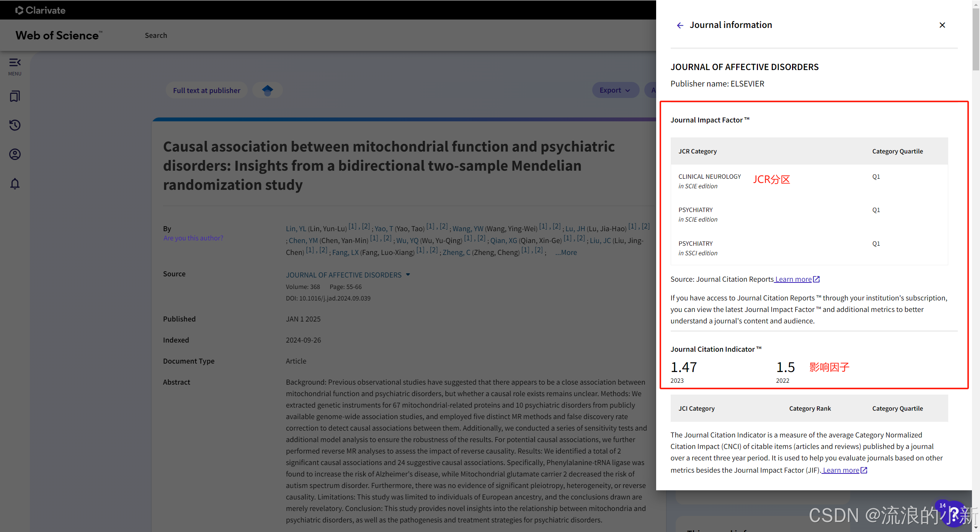Open the Marked List bookmark icon
The image size is (980, 532).
coord(15,96)
